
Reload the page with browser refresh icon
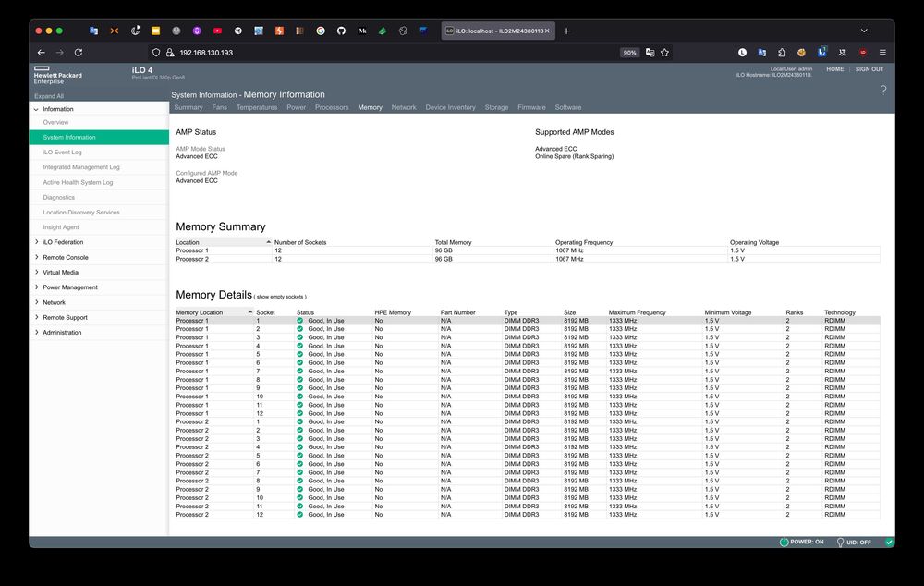[79, 53]
